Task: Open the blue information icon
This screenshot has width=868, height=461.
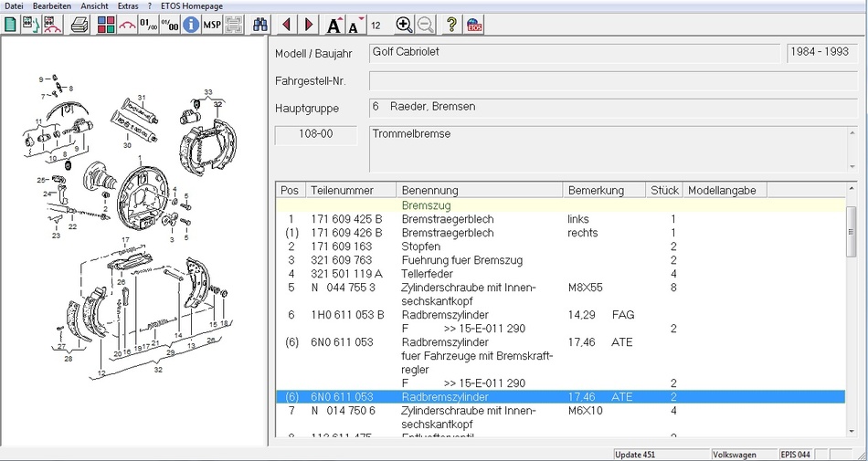Action: [x=191, y=25]
